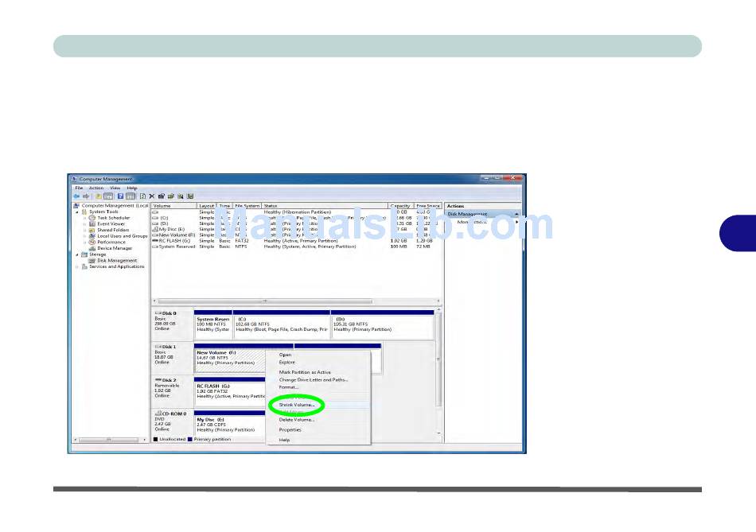Select the New Volume (F:) row in volume list

pos(297,235)
